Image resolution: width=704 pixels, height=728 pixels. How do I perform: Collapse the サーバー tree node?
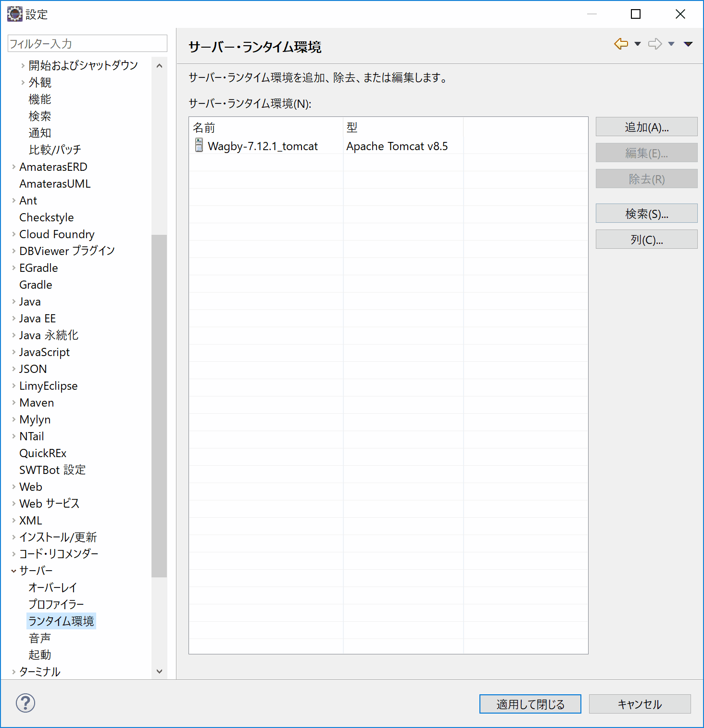(x=13, y=571)
